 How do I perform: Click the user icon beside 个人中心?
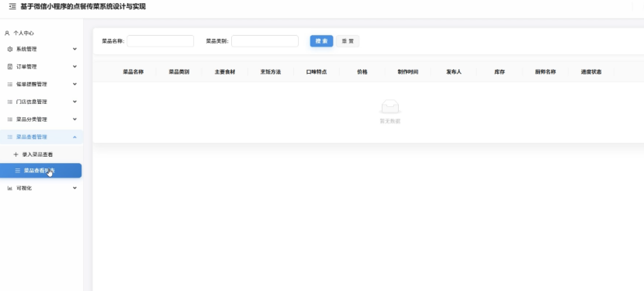(7, 33)
